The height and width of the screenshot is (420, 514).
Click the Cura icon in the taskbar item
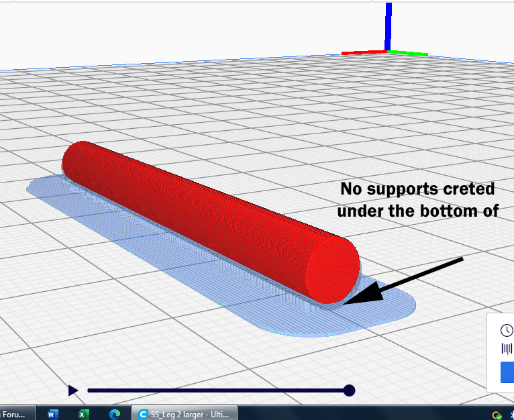(x=142, y=414)
